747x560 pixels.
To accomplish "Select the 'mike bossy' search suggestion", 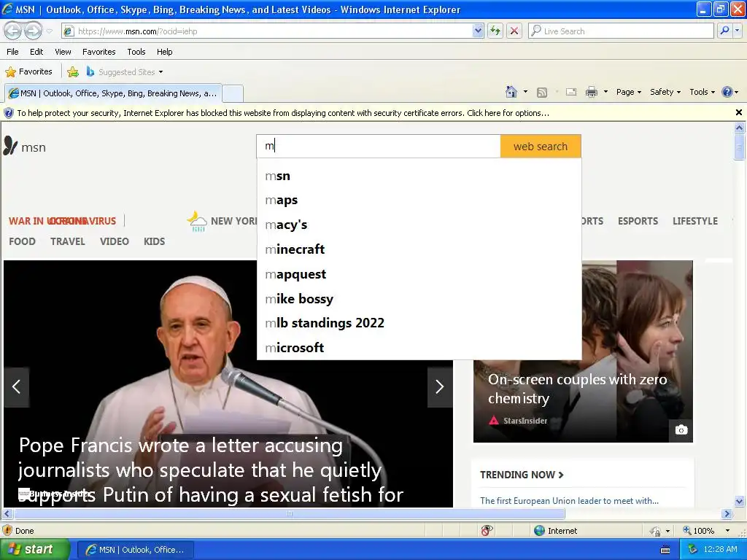I will pyautogui.click(x=419, y=299).
